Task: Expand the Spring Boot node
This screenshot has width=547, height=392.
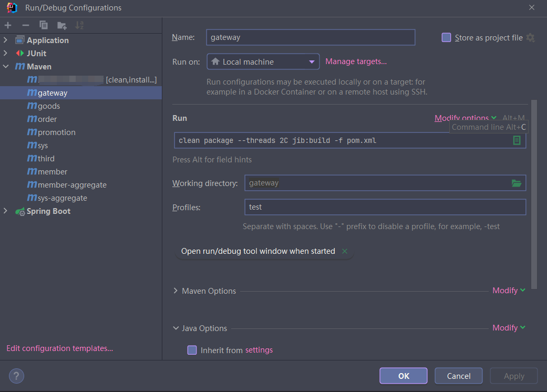Action: coord(6,211)
